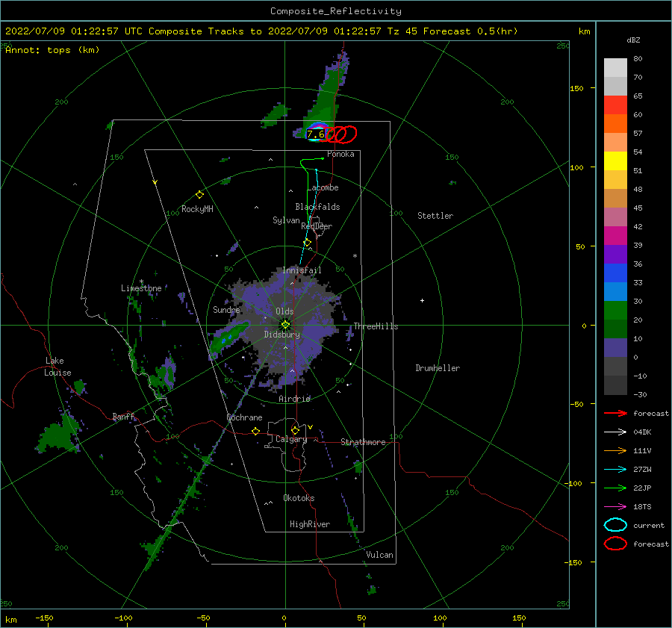Click the yellow diamond marker above Calgary
The width and height of the screenshot is (672, 628).
[x=295, y=430]
